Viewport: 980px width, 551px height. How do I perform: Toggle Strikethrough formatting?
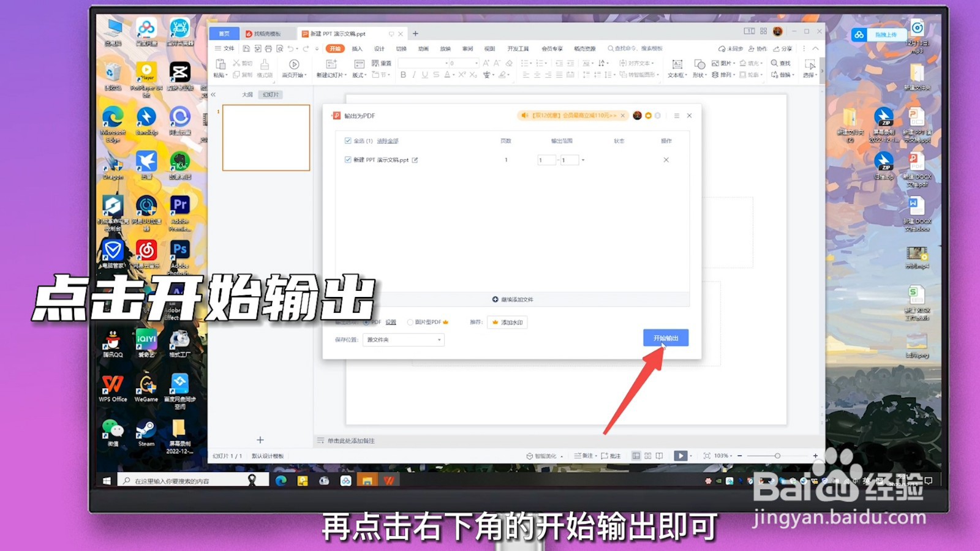point(436,75)
